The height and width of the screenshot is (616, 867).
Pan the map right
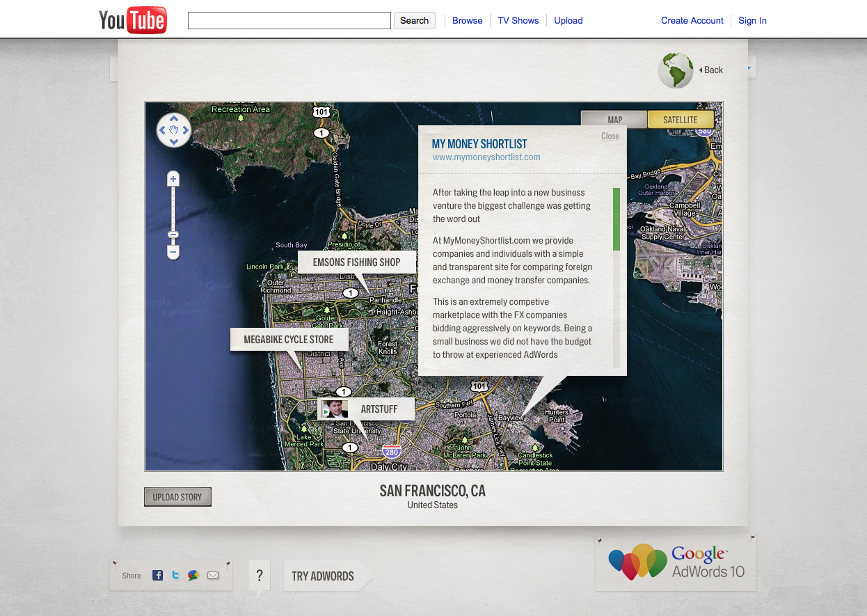click(x=186, y=130)
